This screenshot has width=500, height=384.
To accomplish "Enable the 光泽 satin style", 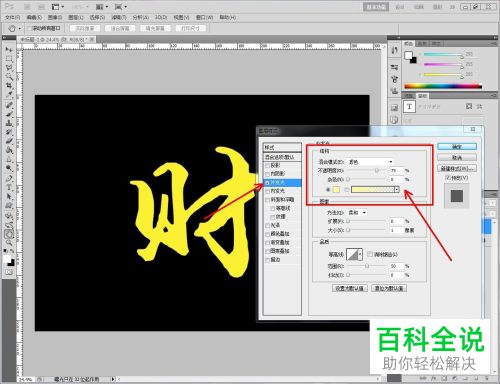I will click(x=267, y=225).
